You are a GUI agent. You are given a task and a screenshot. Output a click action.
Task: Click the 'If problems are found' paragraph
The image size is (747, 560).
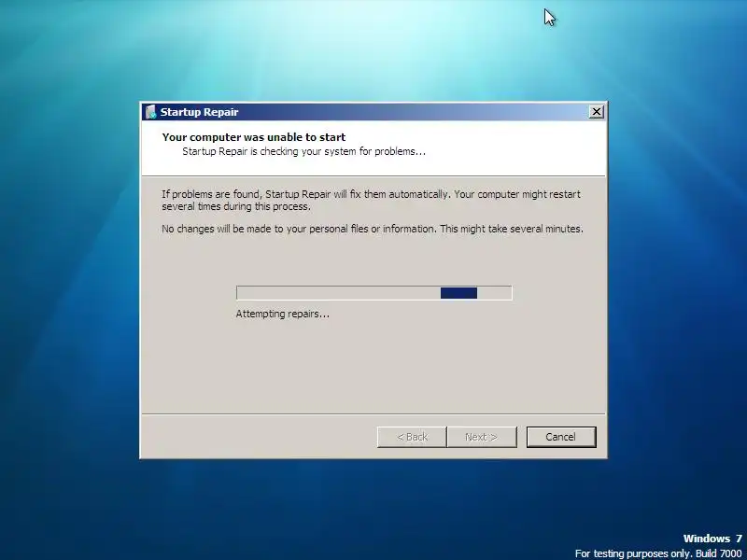tap(371, 201)
